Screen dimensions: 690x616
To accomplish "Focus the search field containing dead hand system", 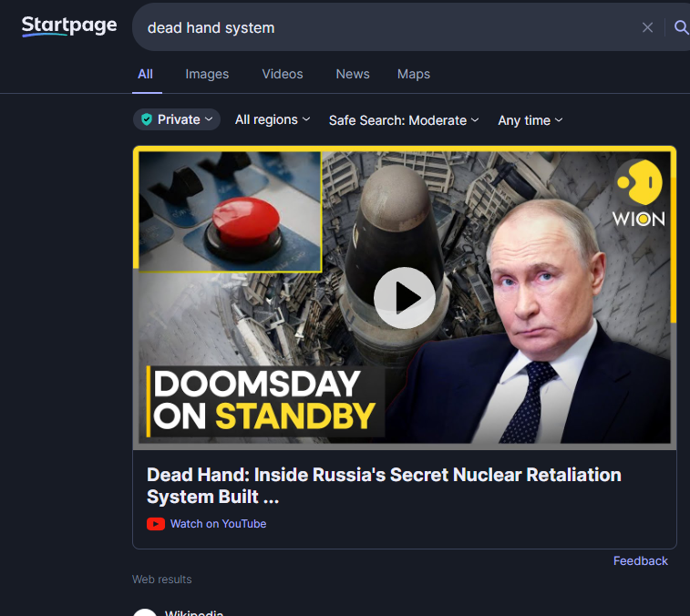I will 383,27.
